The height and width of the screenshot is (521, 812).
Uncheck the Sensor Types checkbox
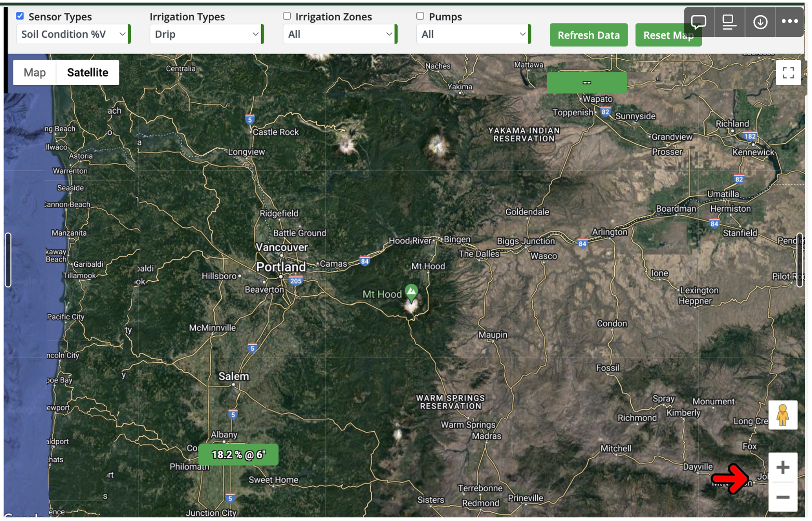pos(20,16)
